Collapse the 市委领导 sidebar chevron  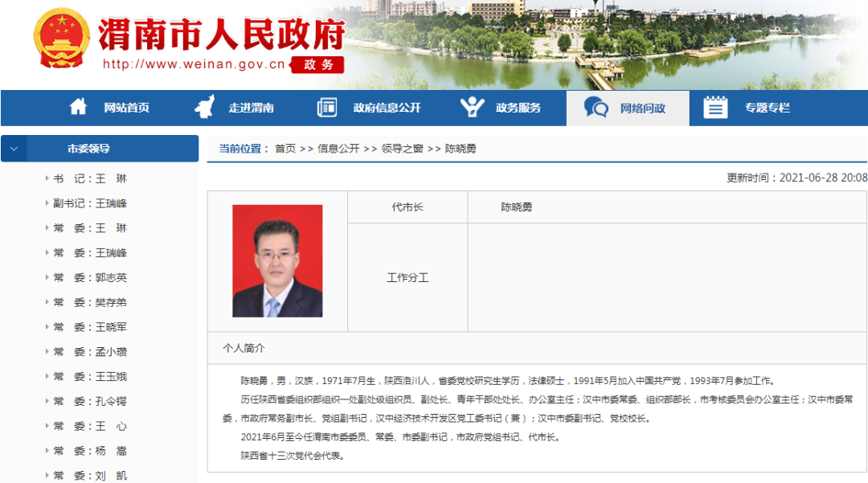14,149
